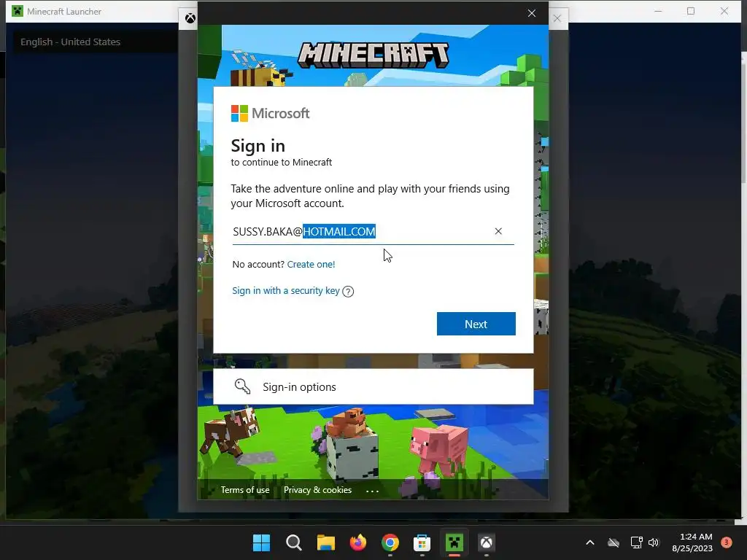747x560 pixels.
Task: Open volume speaker tray icon
Action: tap(654, 542)
